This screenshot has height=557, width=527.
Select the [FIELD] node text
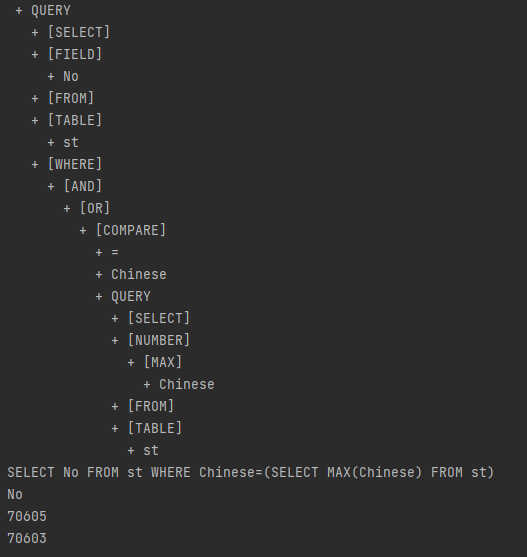tap(75, 54)
